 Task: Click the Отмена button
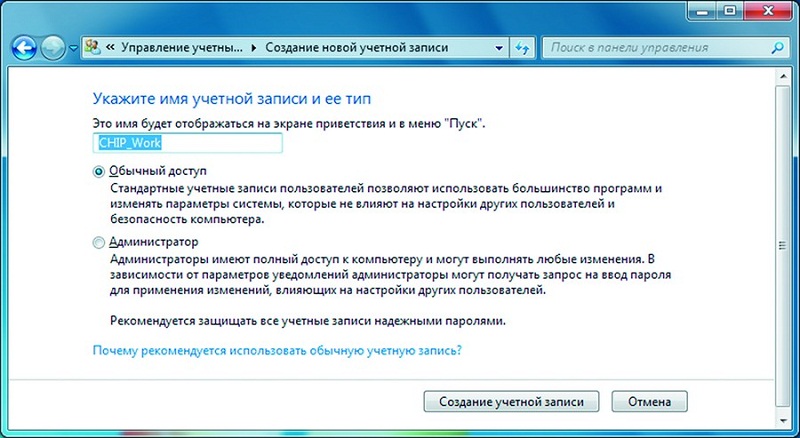[649, 401]
